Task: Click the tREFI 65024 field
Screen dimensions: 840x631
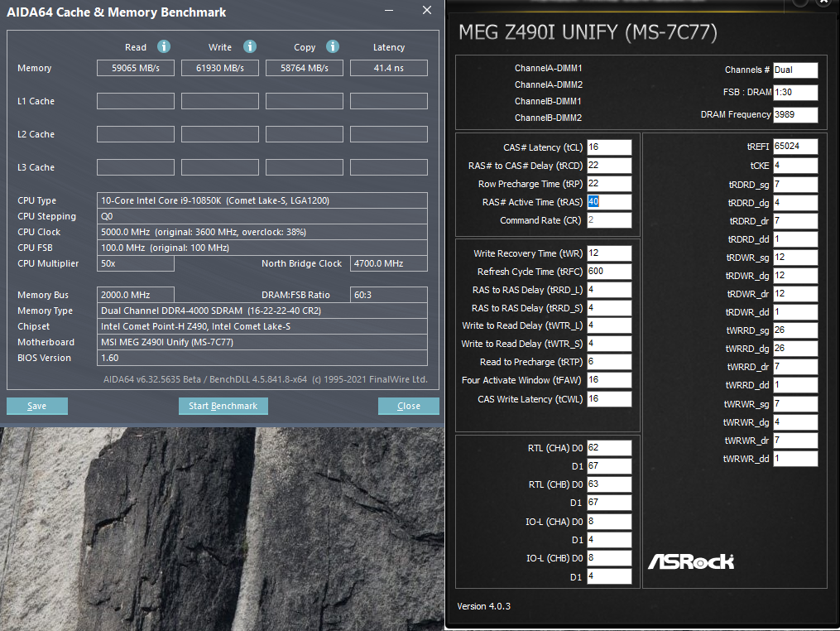Action: 795,147
